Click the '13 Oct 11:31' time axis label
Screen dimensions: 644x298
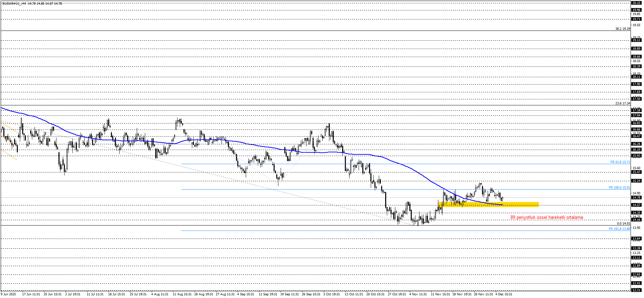354,294
